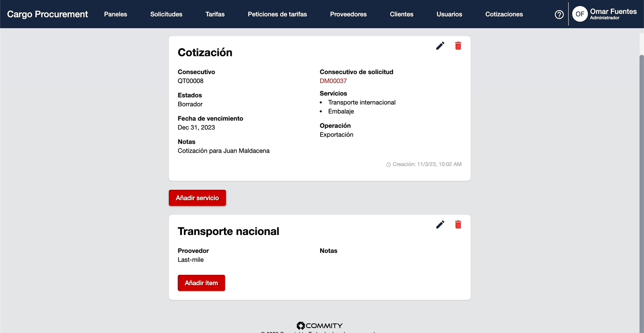Image resolution: width=644 pixels, height=333 pixels.
Task: Click the Commity logo in footer
Action: tap(319, 326)
